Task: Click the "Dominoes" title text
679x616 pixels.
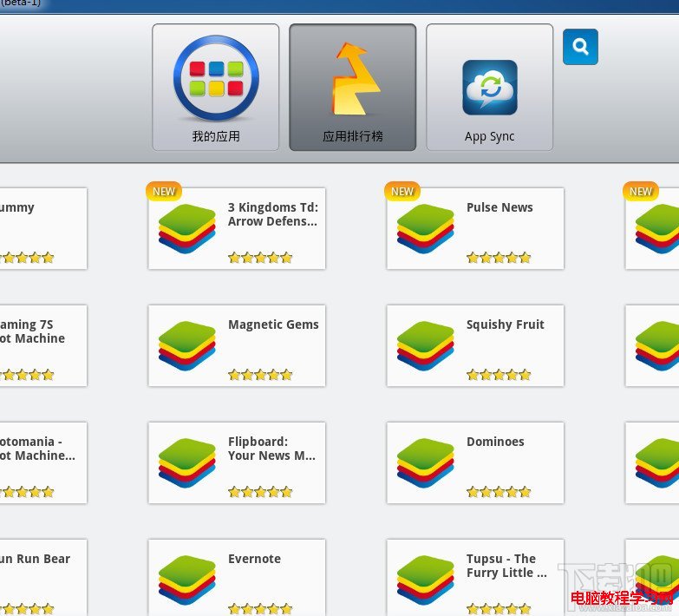Action: click(x=495, y=442)
